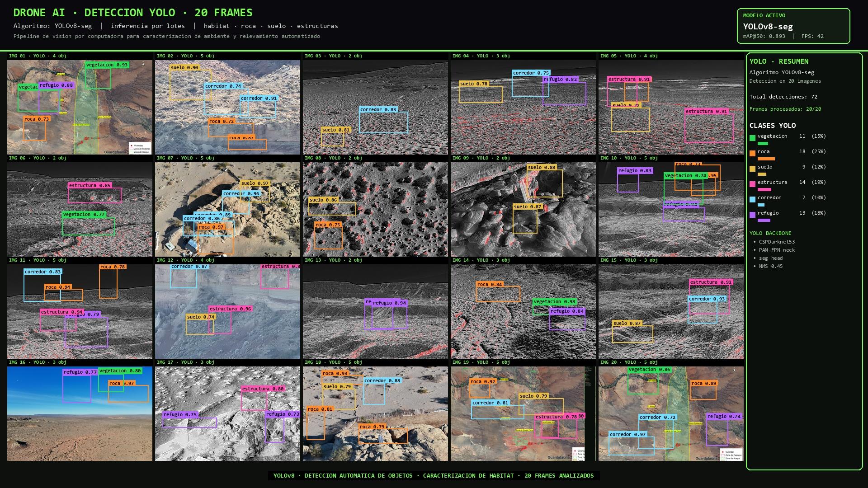The image size is (868, 488).
Task: Select the IMG 03 frame thumbnail
Action: click(x=375, y=108)
